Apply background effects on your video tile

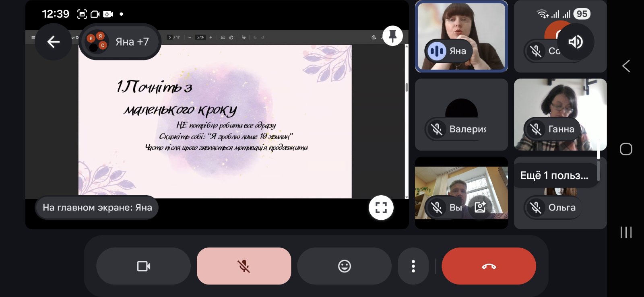pos(480,207)
